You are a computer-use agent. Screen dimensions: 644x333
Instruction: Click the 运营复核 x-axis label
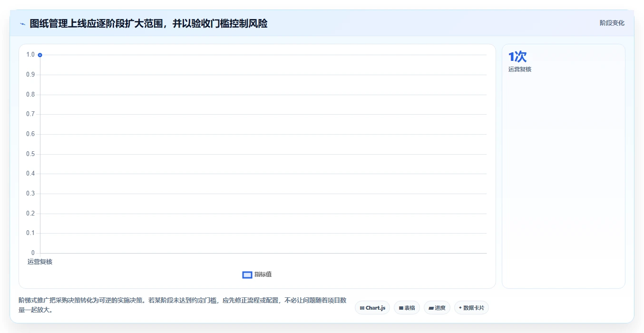pyautogui.click(x=40, y=262)
